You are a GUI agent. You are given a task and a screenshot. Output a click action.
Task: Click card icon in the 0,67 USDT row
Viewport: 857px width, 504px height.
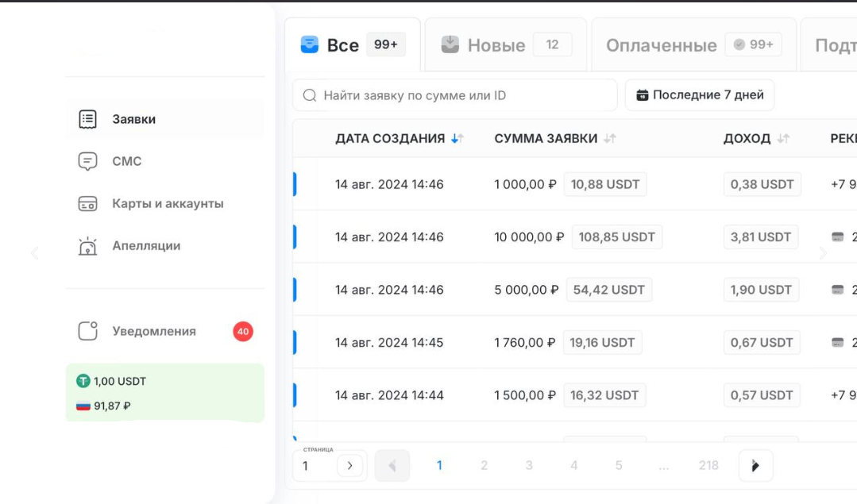click(837, 342)
